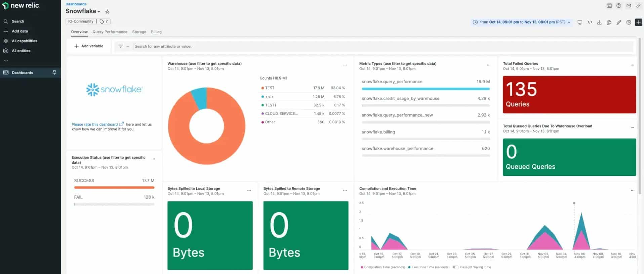Toggle Daylight Saving Time legend switch
Viewport: 644px width, 274px height.
(455, 267)
